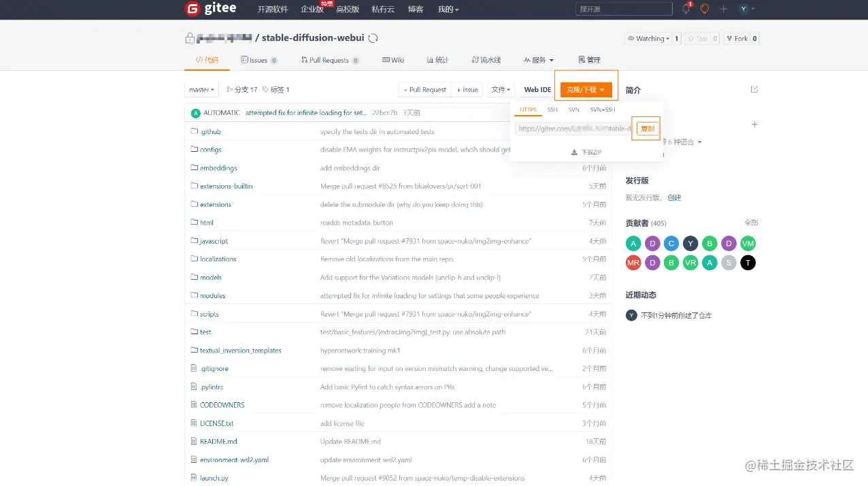Click contributor avatar labeled VR
868x486 pixels.
(x=690, y=263)
